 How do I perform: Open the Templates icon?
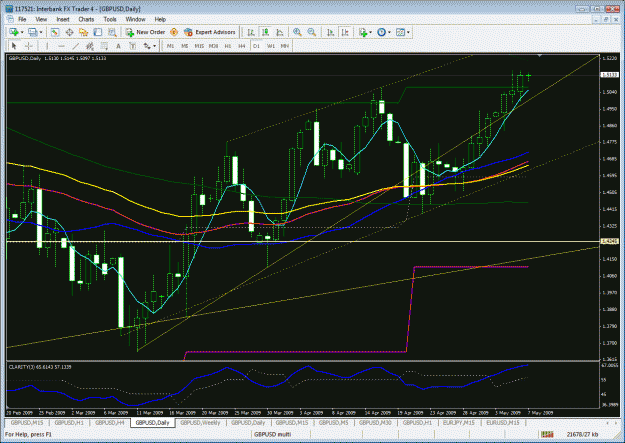tap(401, 32)
